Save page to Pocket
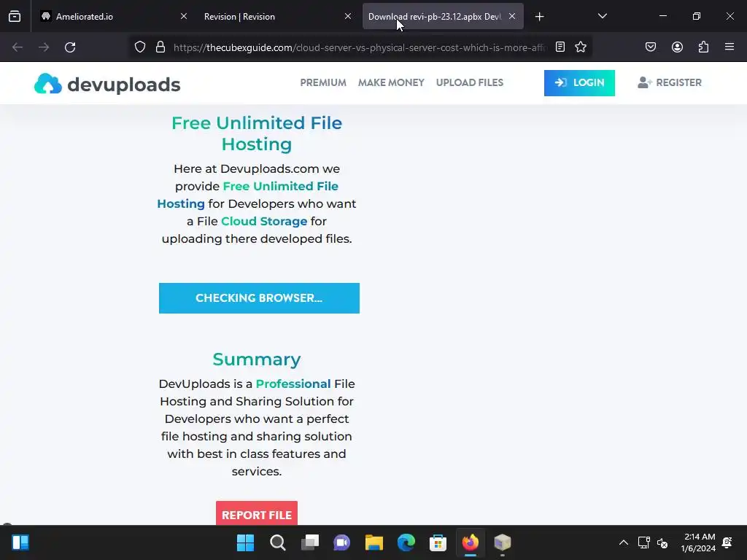The width and height of the screenshot is (747, 560). (650, 47)
